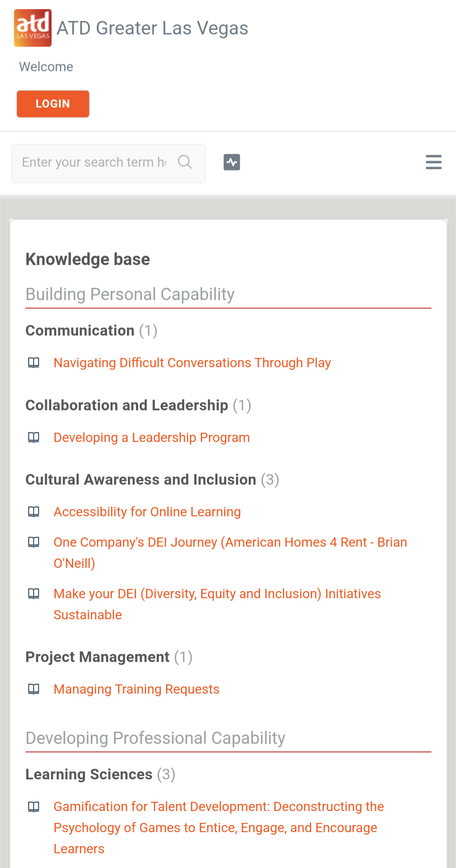
Task: Click the ATD Greater Las Vegas title
Action: point(152,28)
